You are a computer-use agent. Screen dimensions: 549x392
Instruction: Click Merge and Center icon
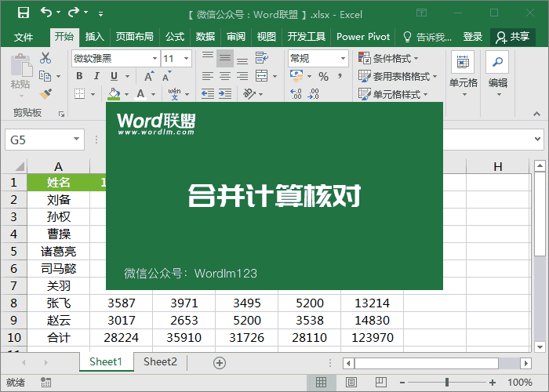[261, 75]
